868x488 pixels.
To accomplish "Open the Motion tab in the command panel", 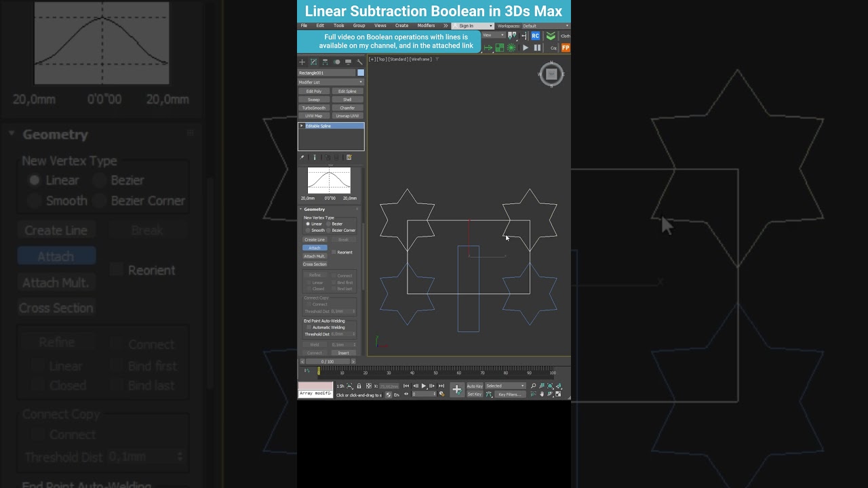I will pos(336,62).
